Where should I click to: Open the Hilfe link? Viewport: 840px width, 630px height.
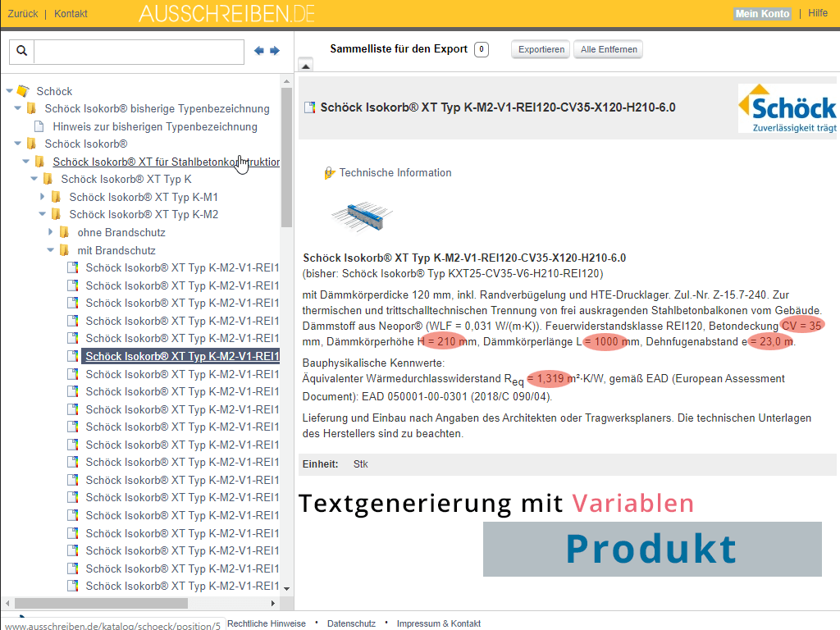[x=818, y=13]
